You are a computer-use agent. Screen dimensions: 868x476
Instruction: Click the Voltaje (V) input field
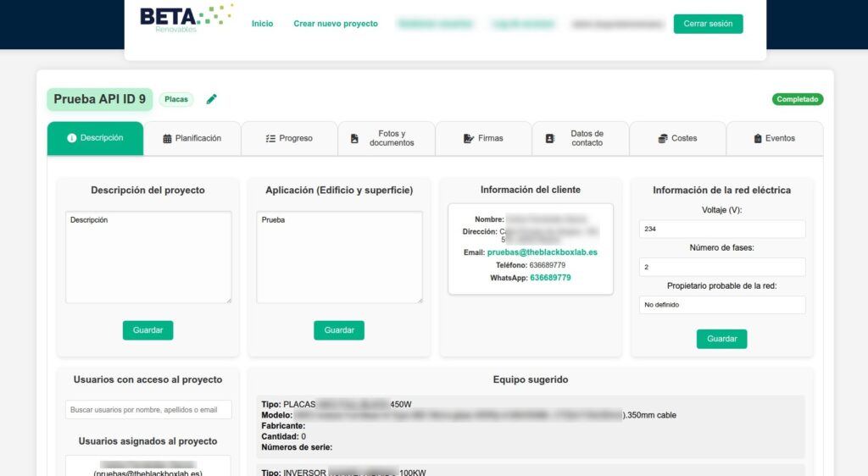click(x=722, y=229)
